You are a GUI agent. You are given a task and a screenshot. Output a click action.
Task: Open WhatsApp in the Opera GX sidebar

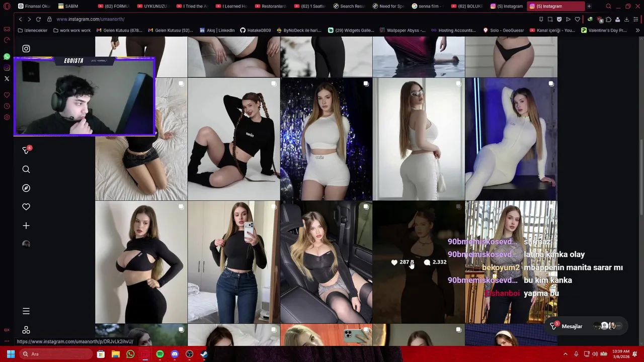pos(7,57)
